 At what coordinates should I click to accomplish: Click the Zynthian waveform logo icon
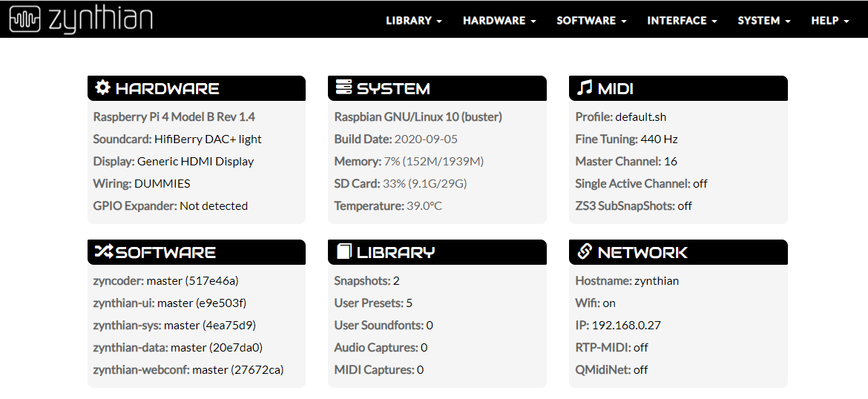26,20
